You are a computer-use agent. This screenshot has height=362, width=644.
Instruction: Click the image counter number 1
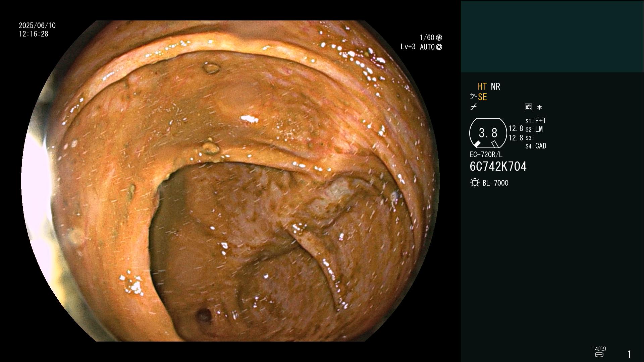click(629, 354)
